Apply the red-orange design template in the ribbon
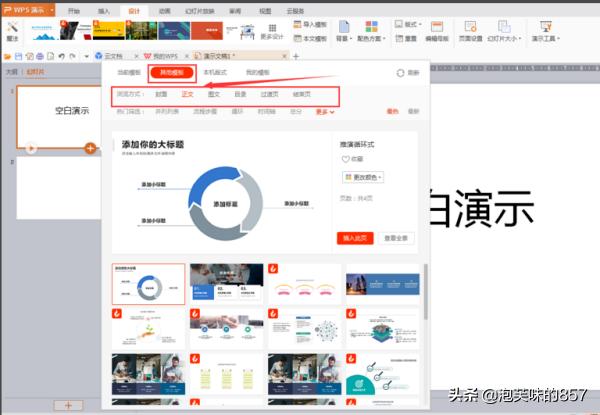 coord(207,30)
